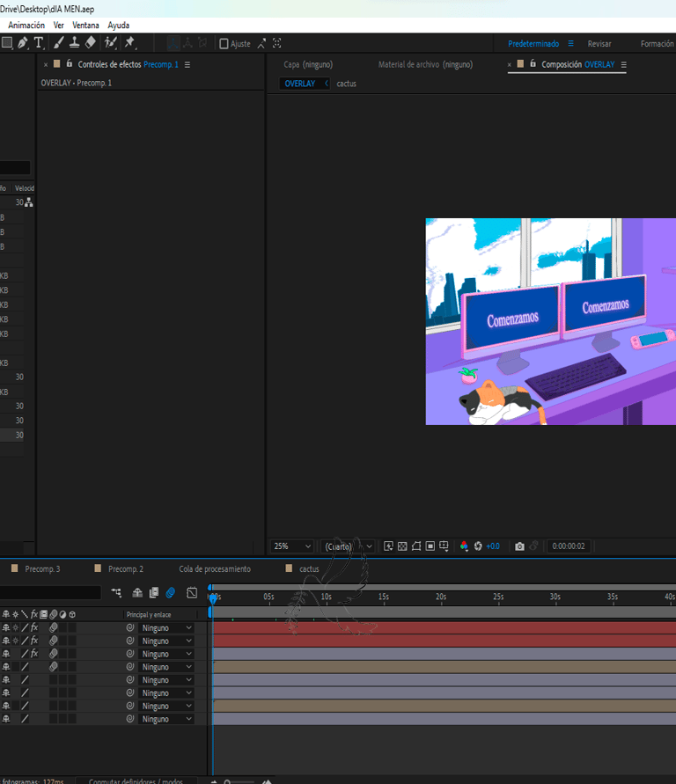Open the first layer's Ninguno parent dropdown
Image resolution: width=676 pixels, height=784 pixels.
[166, 628]
